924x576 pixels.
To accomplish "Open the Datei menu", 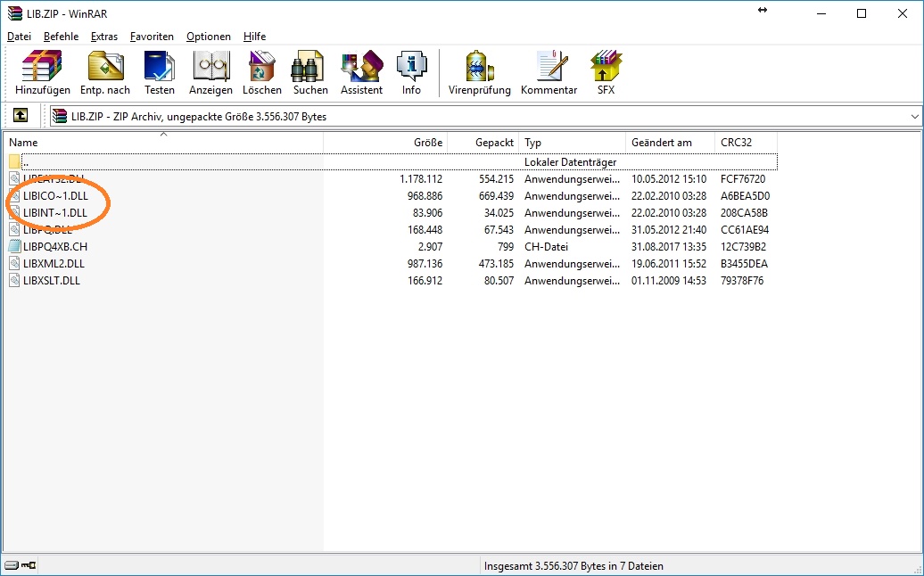I will coord(19,37).
